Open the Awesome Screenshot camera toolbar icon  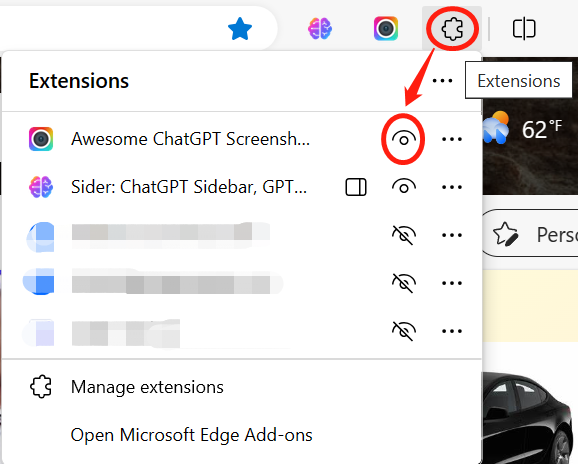pyautogui.click(x=386, y=28)
